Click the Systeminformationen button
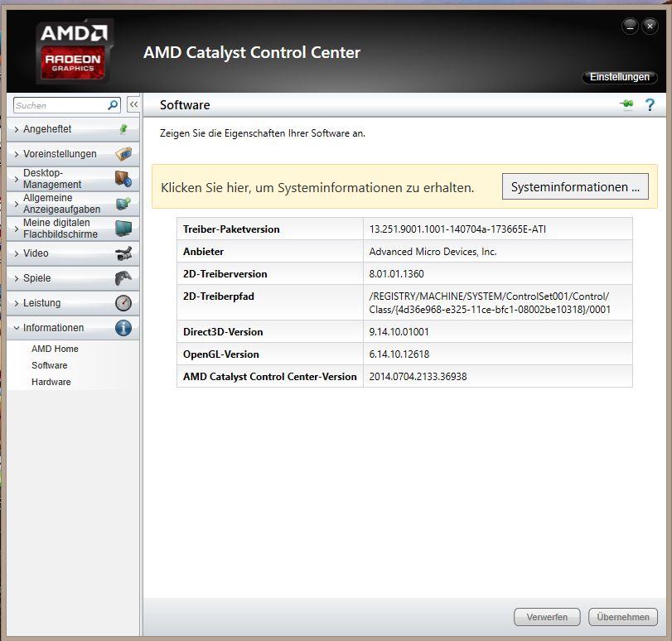The height and width of the screenshot is (641, 672). pos(575,187)
